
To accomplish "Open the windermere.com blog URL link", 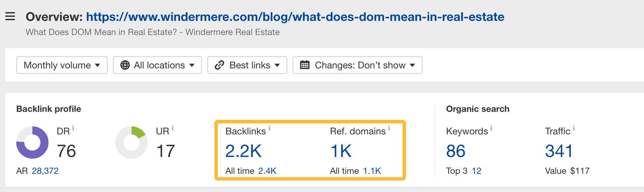I will [x=295, y=17].
